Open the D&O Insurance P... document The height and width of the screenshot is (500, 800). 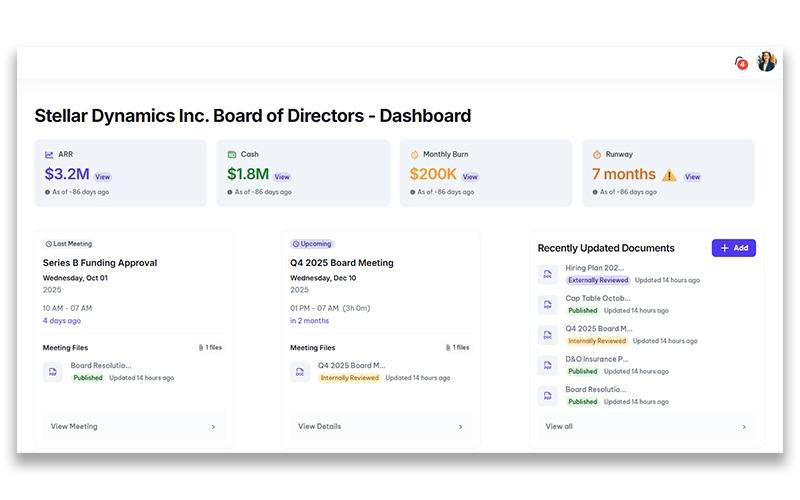(597, 359)
